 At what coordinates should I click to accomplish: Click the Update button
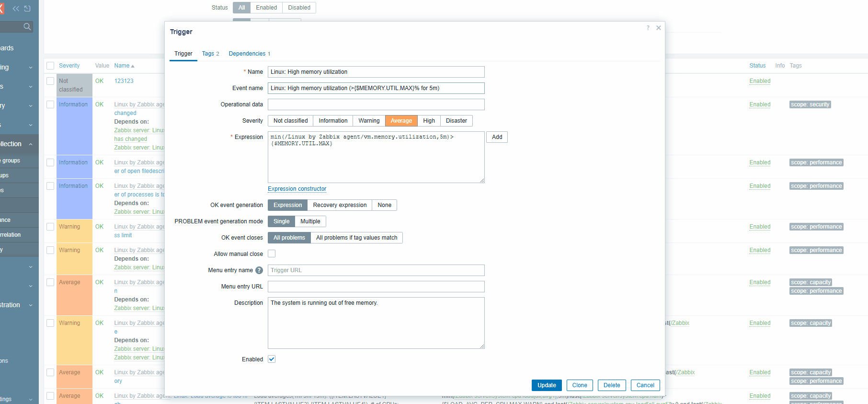[x=547, y=385]
